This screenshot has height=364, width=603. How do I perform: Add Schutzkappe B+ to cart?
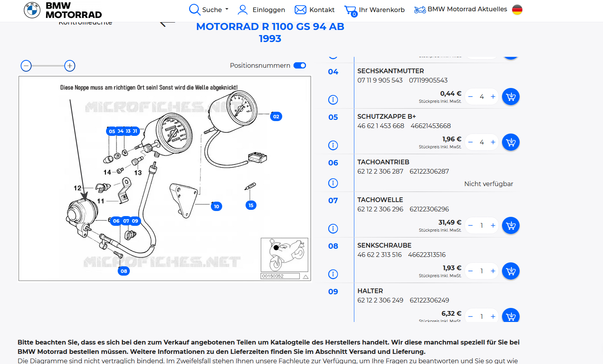(x=511, y=142)
